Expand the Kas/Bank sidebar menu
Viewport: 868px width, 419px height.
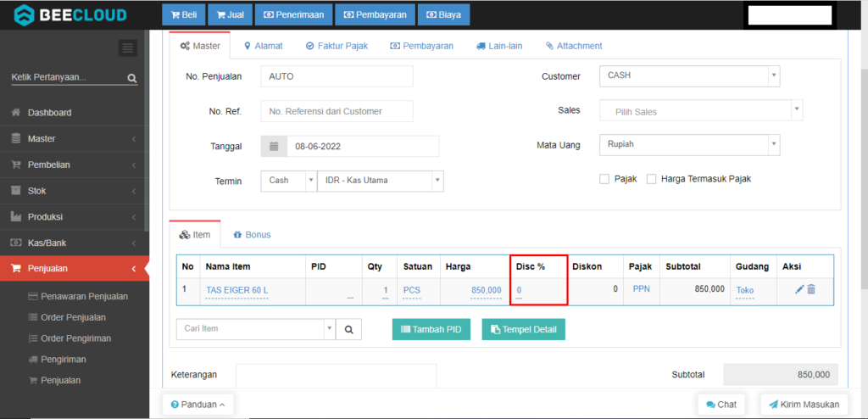pyautogui.click(x=75, y=243)
